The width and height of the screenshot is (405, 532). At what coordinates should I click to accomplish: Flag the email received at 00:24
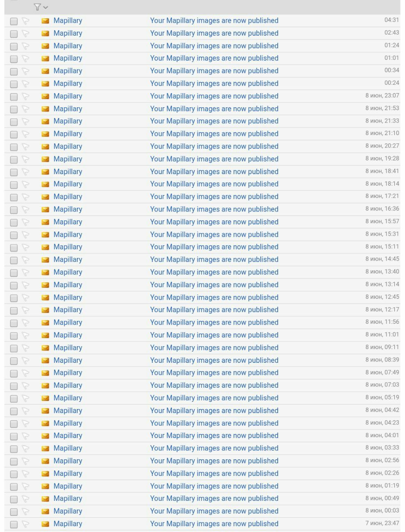pos(26,84)
